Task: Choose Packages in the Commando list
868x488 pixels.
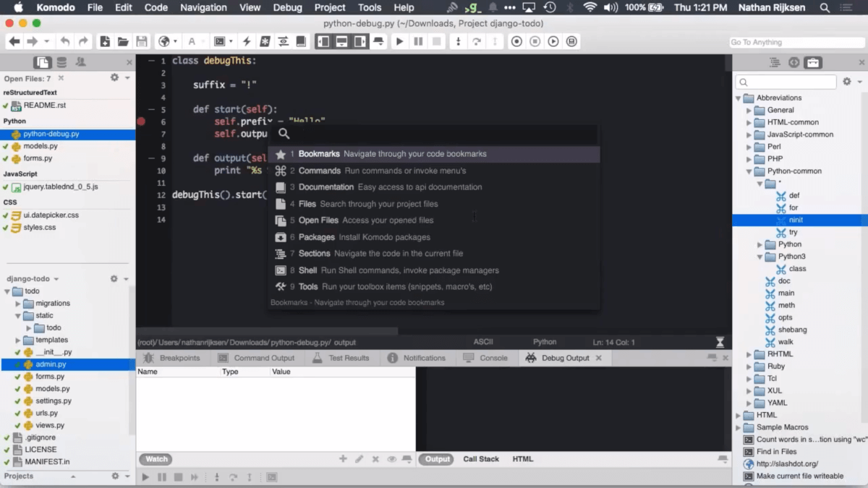Action: point(434,237)
